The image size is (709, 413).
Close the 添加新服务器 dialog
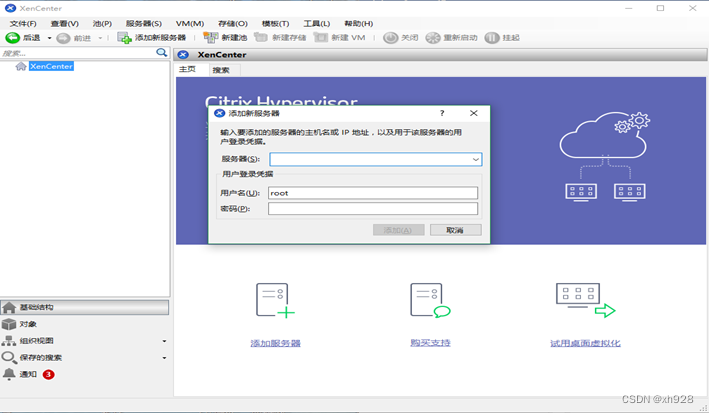tap(473, 113)
